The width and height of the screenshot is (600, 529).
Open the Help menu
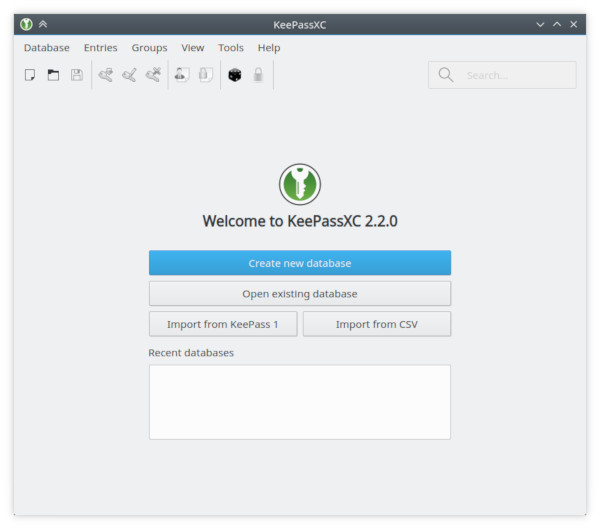tap(269, 48)
